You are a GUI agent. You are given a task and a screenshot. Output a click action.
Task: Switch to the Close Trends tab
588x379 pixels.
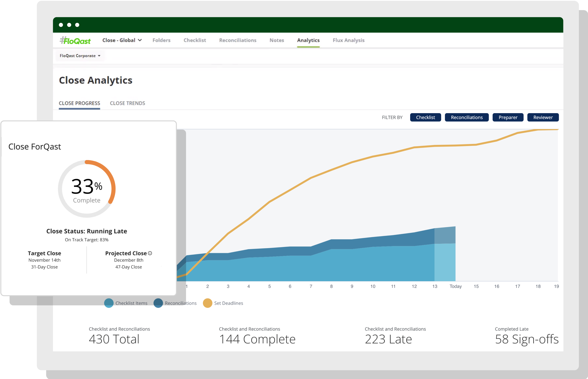pos(127,103)
